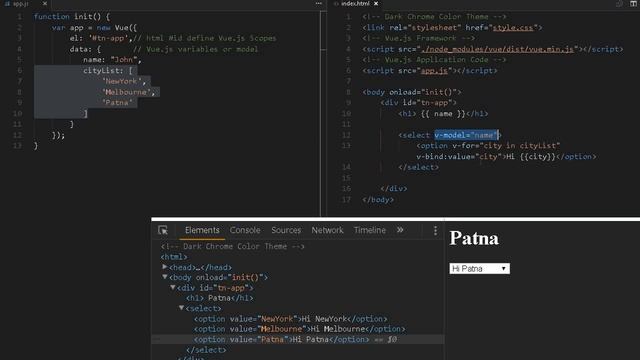Image resolution: width=640 pixels, height=360 pixels.
Task: Select the option value Patna node
Action: tap(282, 339)
